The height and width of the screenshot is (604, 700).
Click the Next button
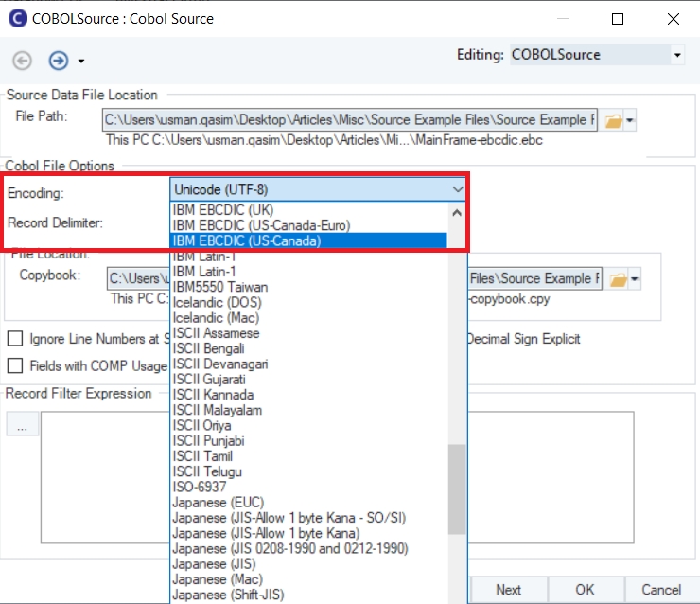pyautogui.click(x=508, y=589)
